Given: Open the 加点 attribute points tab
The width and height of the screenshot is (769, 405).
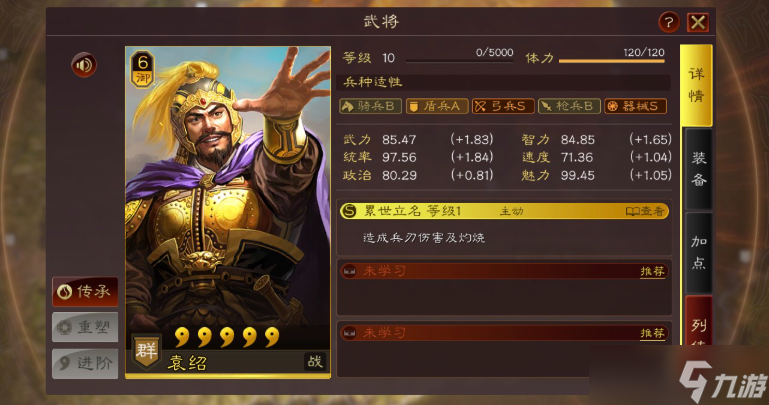Looking at the screenshot, I should point(698,253).
